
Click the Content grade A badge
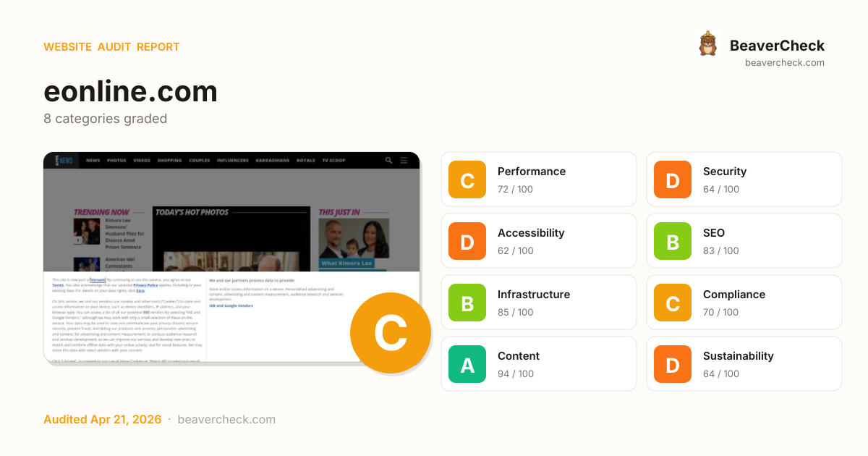[x=467, y=364]
